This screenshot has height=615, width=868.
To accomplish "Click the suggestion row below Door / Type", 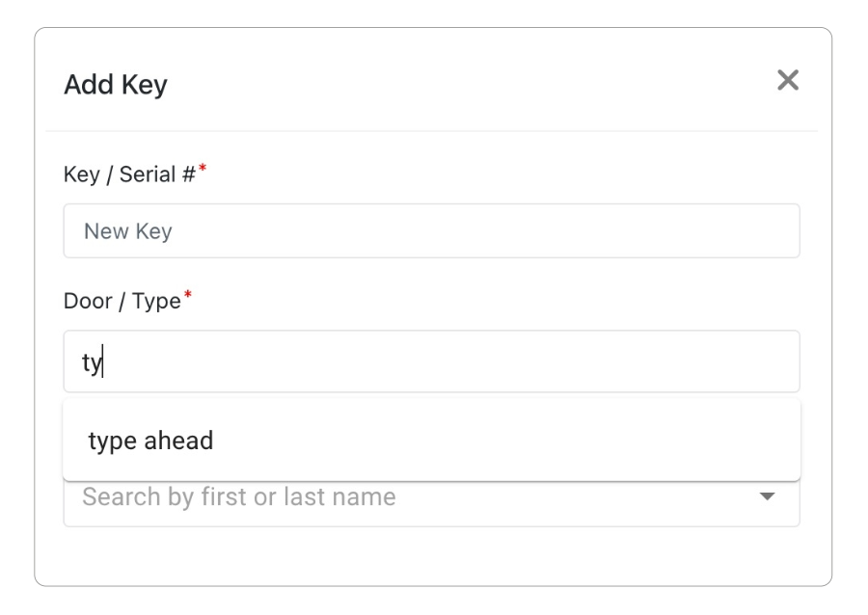I will (x=429, y=440).
